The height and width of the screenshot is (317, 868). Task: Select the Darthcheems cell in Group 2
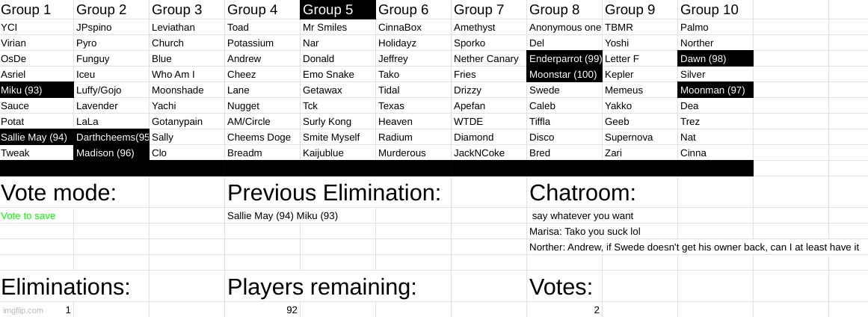(111, 138)
